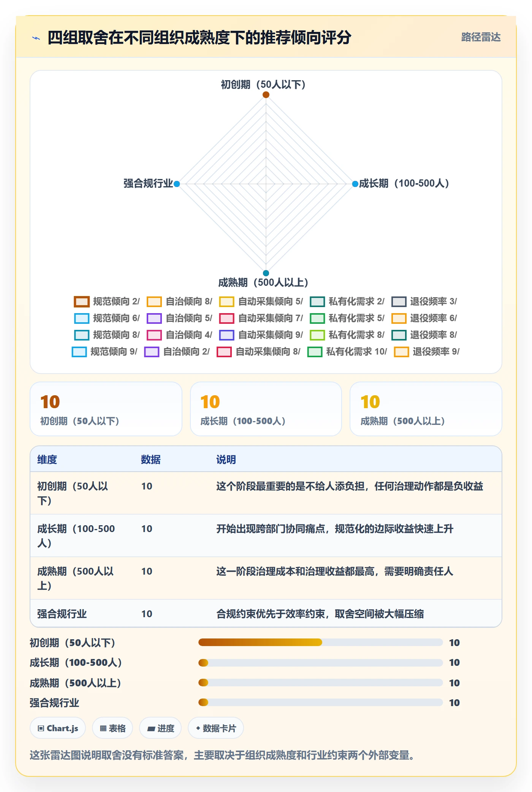Toggle legend series 私有化需求 2/
This screenshot has height=792, width=532.
[x=347, y=301]
